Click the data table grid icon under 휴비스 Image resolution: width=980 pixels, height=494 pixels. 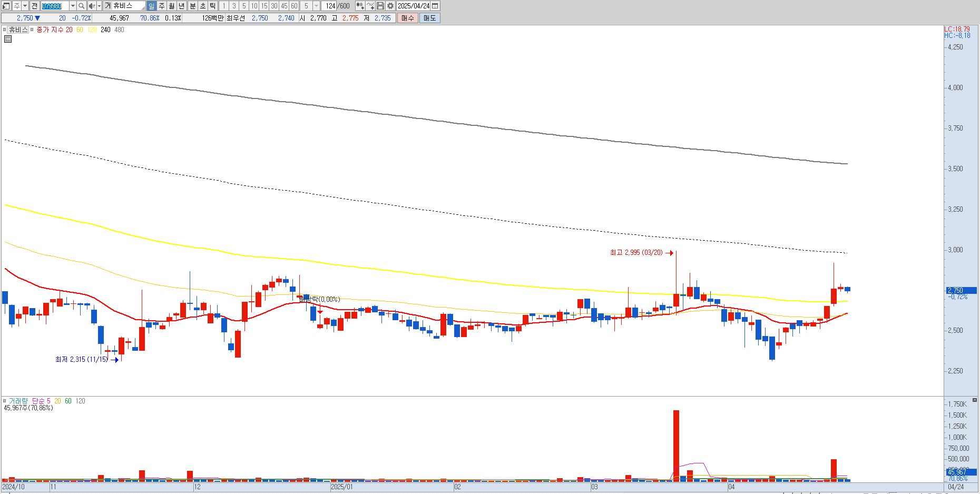click(x=8, y=39)
